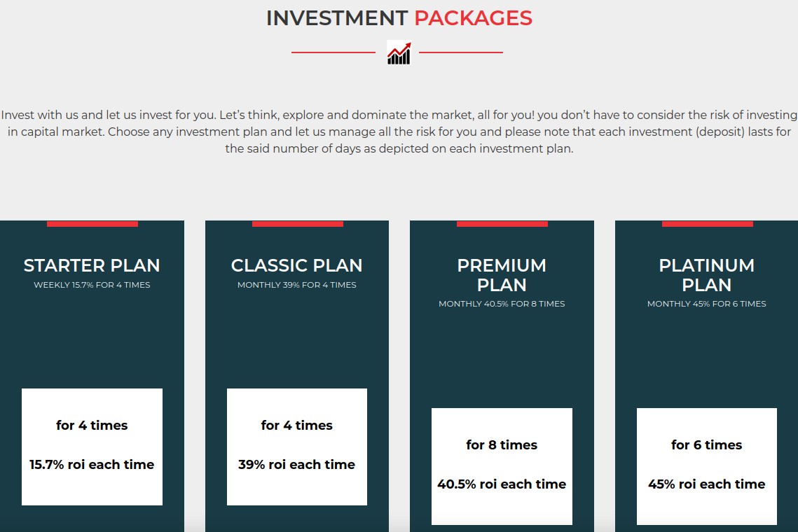Image resolution: width=798 pixels, height=532 pixels.
Task: Click the Investment Packages heading
Action: [399, 18]
